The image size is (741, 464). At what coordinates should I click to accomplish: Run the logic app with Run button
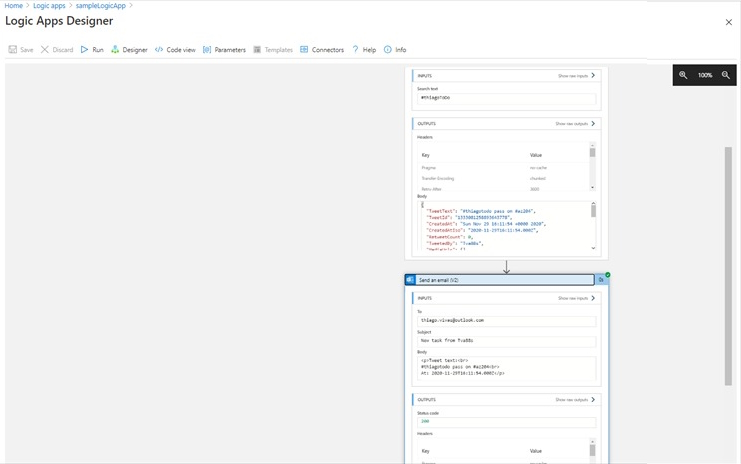coord(92,50)
